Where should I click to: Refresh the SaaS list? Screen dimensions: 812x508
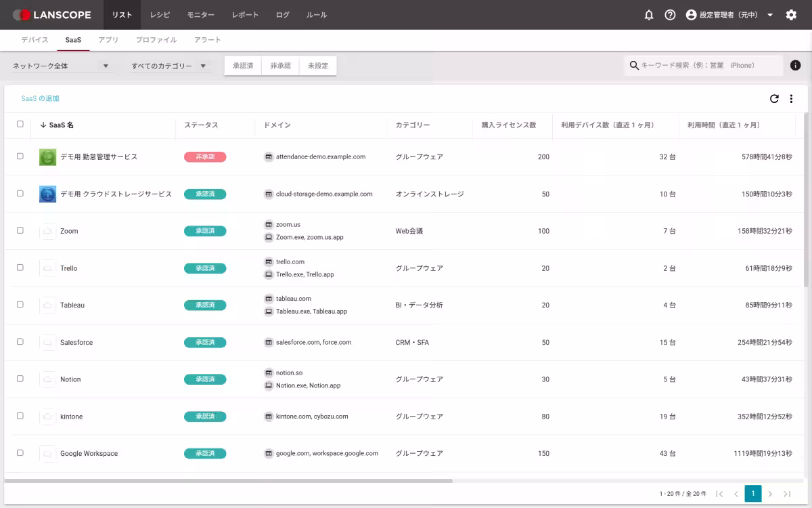pos(774,99)
